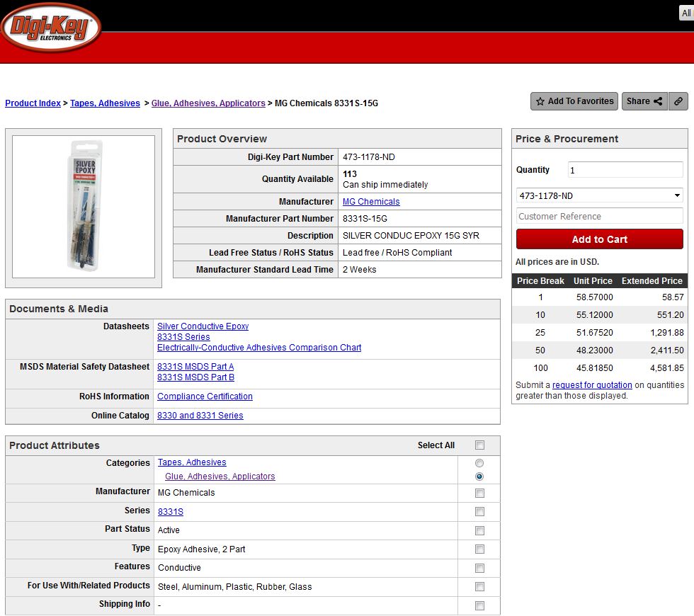Click the unit price 48.23000
The width and height of the screenshot is (694, 616).
pos(594,350)
